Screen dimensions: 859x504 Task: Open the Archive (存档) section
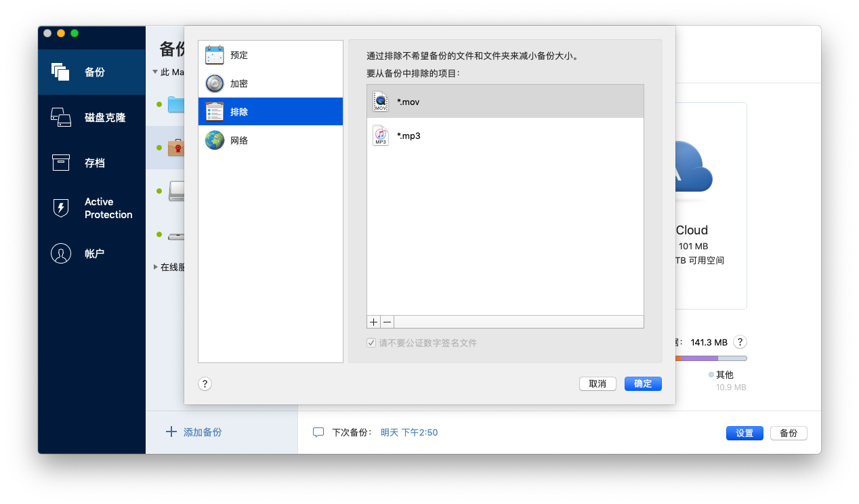(x=91, y=163)
